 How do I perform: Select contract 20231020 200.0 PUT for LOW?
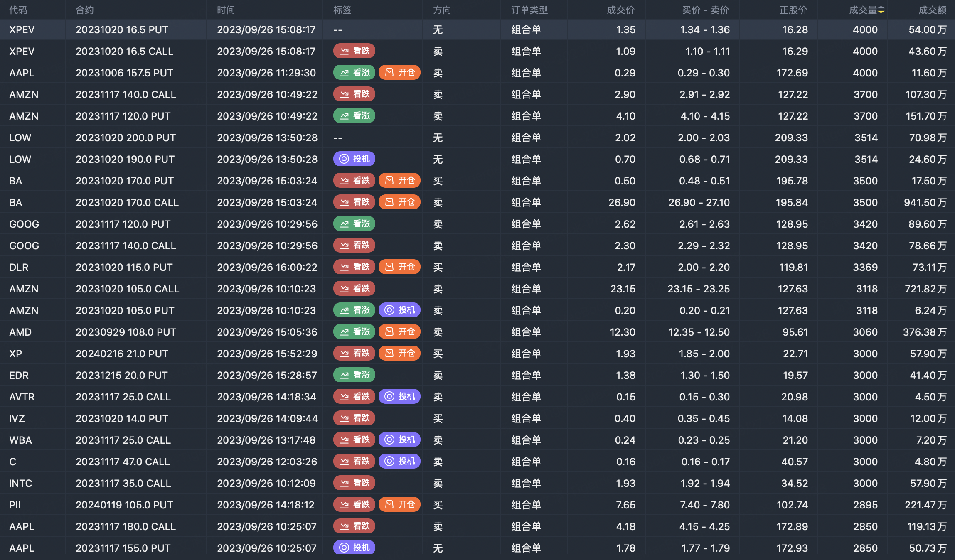126,138
